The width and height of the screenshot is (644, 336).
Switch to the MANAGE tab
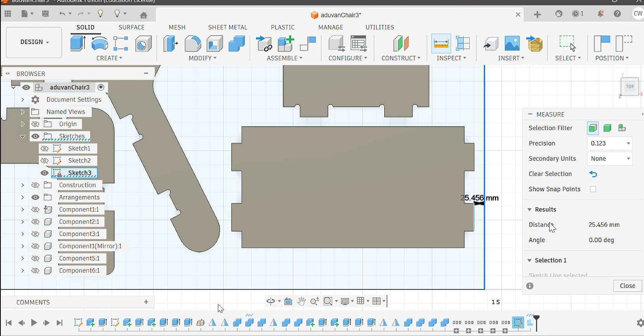pos(331,27)
